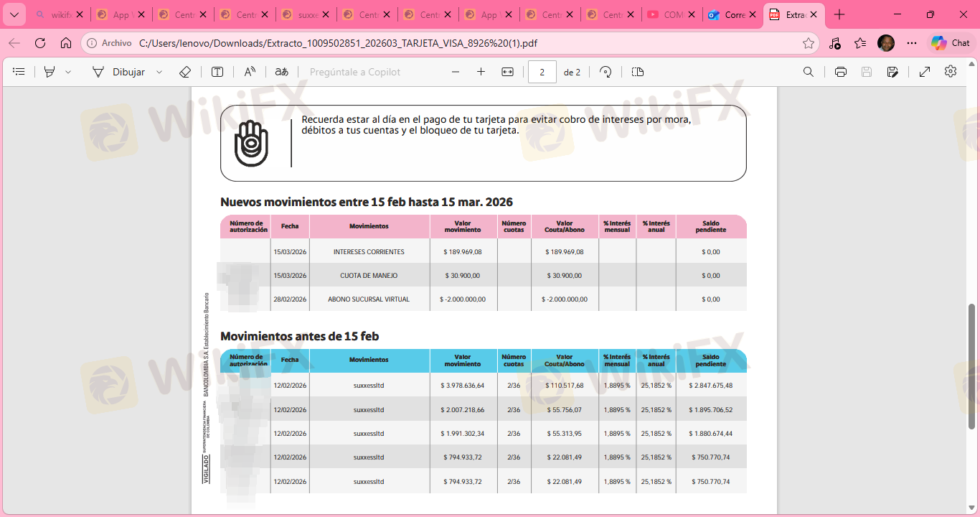Screen dimensions: 980x517
Task: Click the save icon in PDF toolbar
Action: coord(867,72)
